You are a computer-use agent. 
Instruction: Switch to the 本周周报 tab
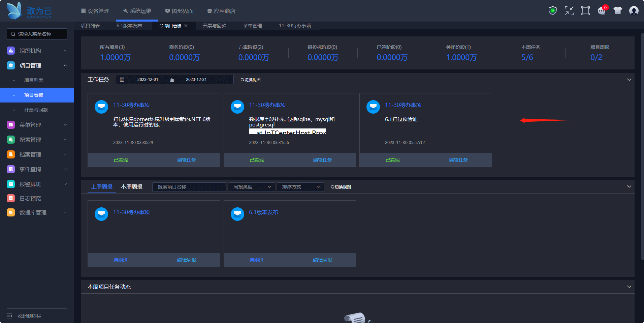coord(131,187)
